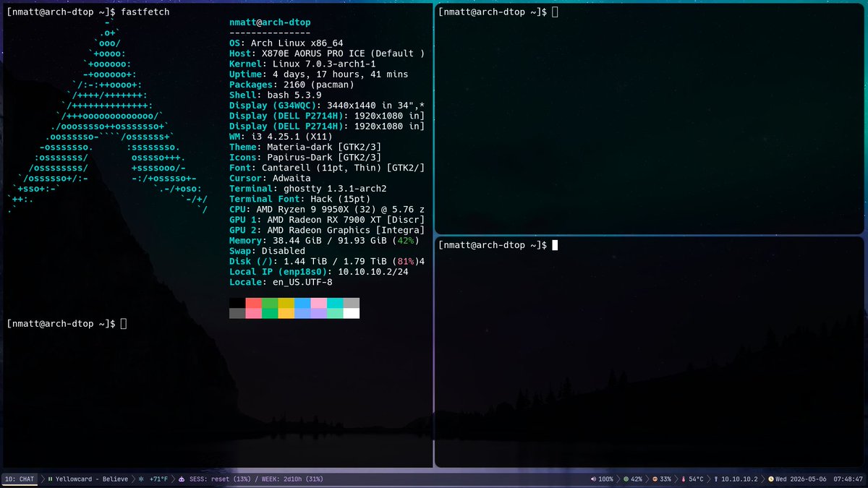Click the Locale: en_US.UTF-8 line
Screen dimensions: 868x488
[x=281, y=282]
